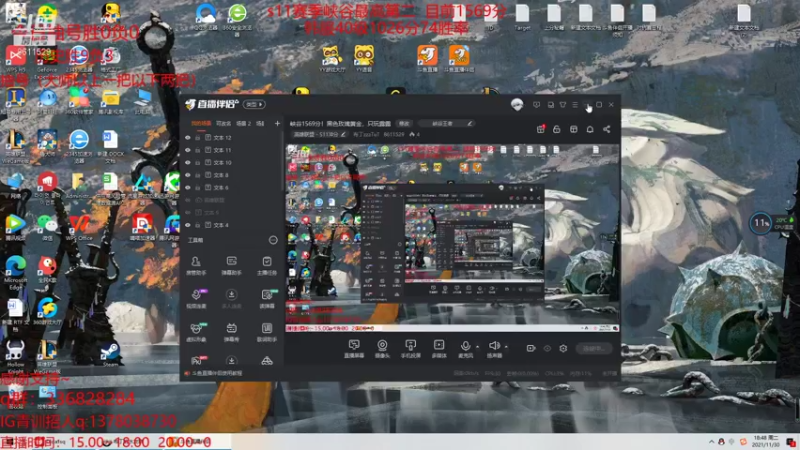This screenshot has height=450, width=800.
Task: Open the 斗鱼直播伴侣 tutorial link
Action: click(x=214, y=373)
